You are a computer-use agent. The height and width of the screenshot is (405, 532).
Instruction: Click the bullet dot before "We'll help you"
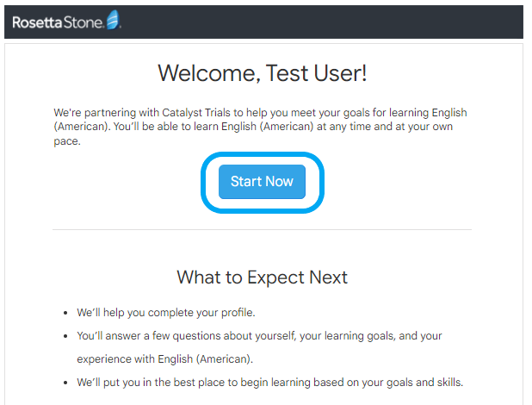(66, 313)
